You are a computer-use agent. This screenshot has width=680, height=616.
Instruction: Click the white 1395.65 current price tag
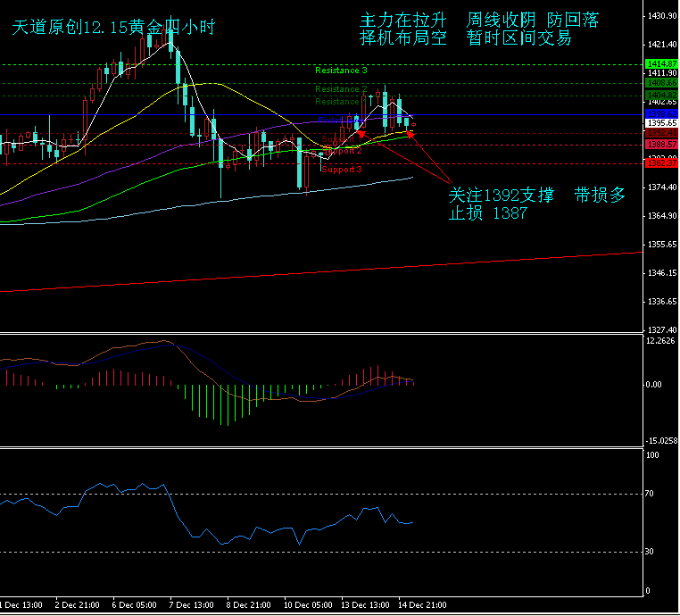pos(660,122)
